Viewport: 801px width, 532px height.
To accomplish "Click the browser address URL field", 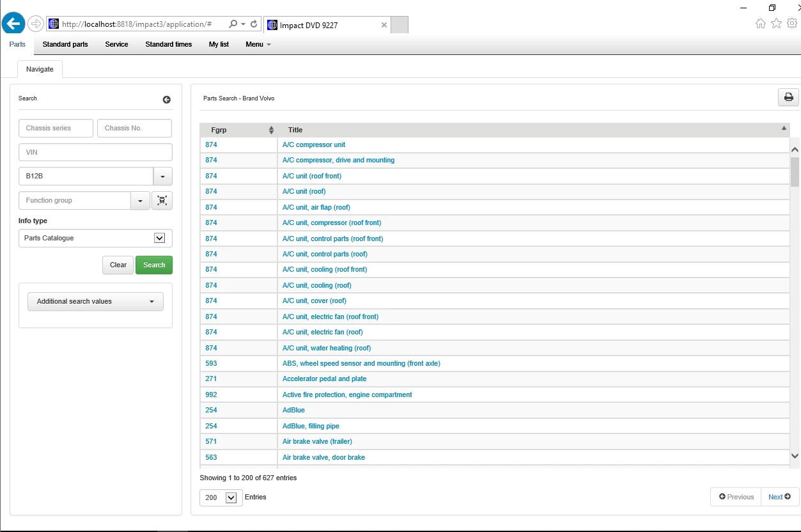I will (x=136, y=24).
